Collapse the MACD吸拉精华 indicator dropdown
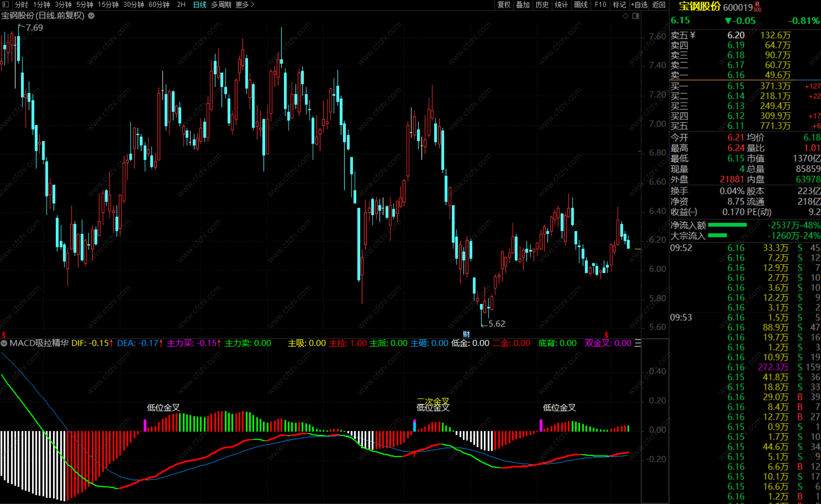The height and width of the screenshot is (504, 821). tap(4, 343)
